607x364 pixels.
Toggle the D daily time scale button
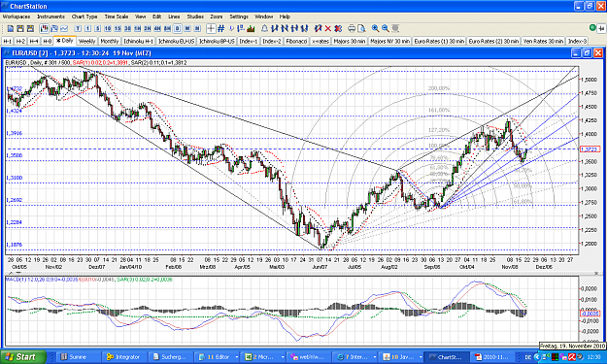click(178, 28)
